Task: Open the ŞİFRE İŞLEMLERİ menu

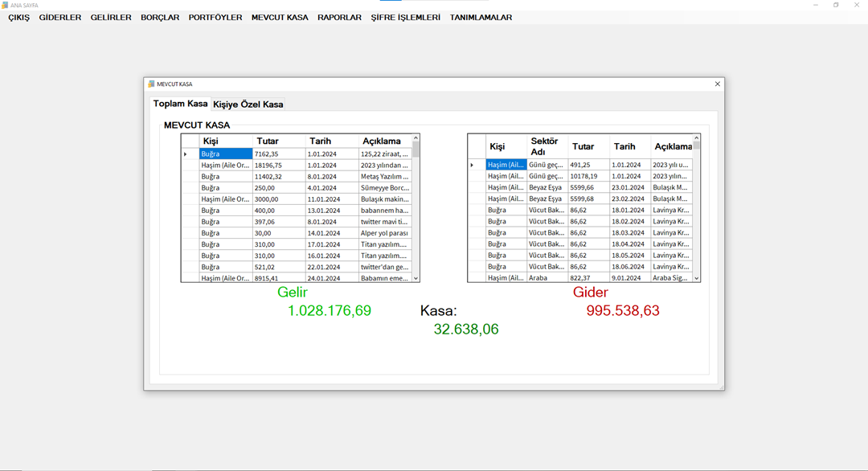Action: [x=405, y=17]
